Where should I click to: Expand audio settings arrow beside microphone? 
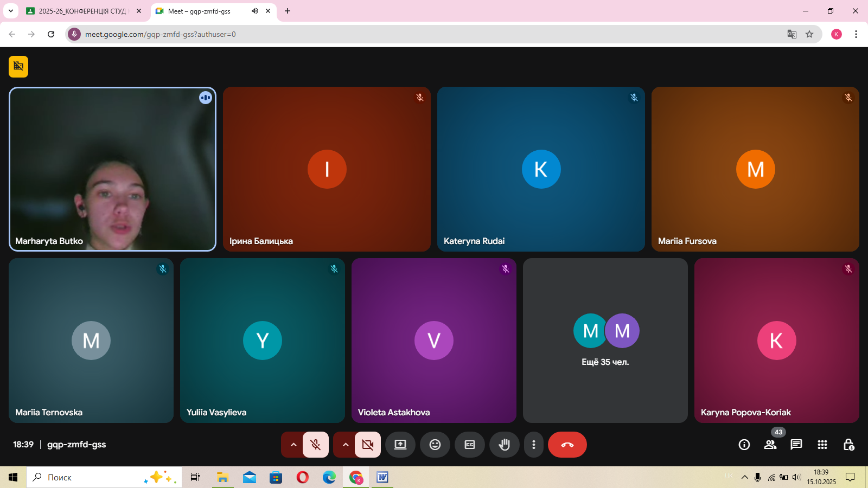click(x=293, y=445)
